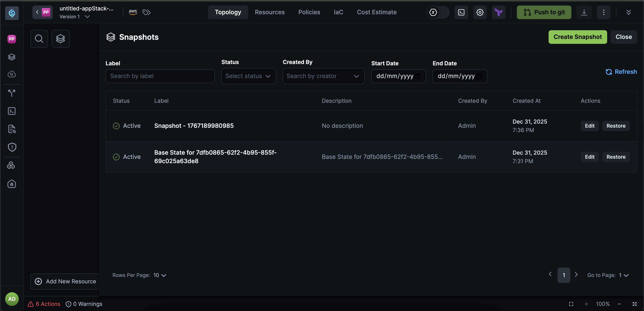Change Rows Per Page dropdown

click(x=160, y=275)
